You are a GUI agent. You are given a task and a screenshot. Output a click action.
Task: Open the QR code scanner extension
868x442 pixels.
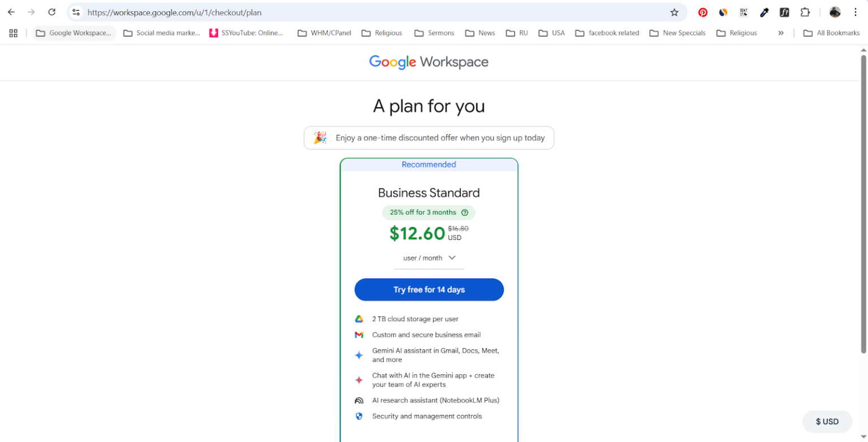744,12
